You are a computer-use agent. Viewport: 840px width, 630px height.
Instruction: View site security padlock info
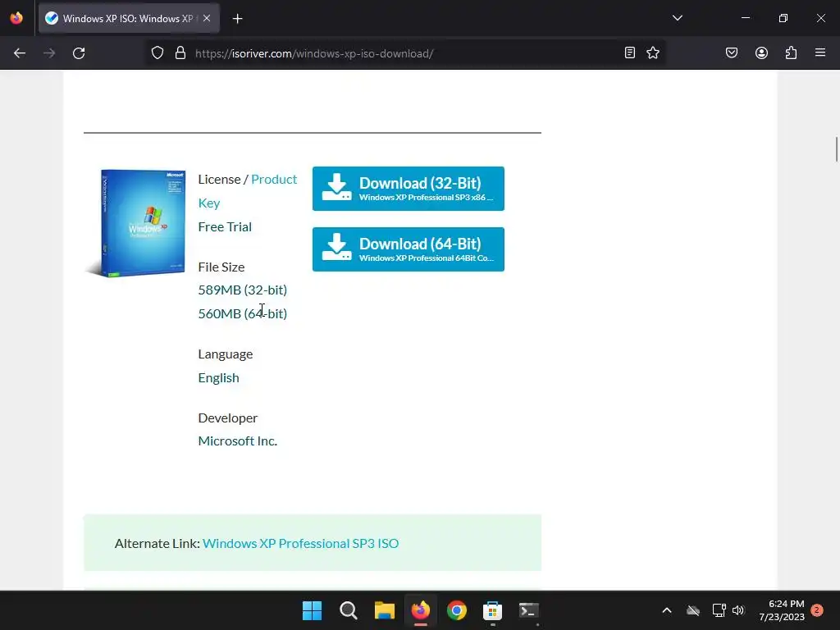coord(180,53)
